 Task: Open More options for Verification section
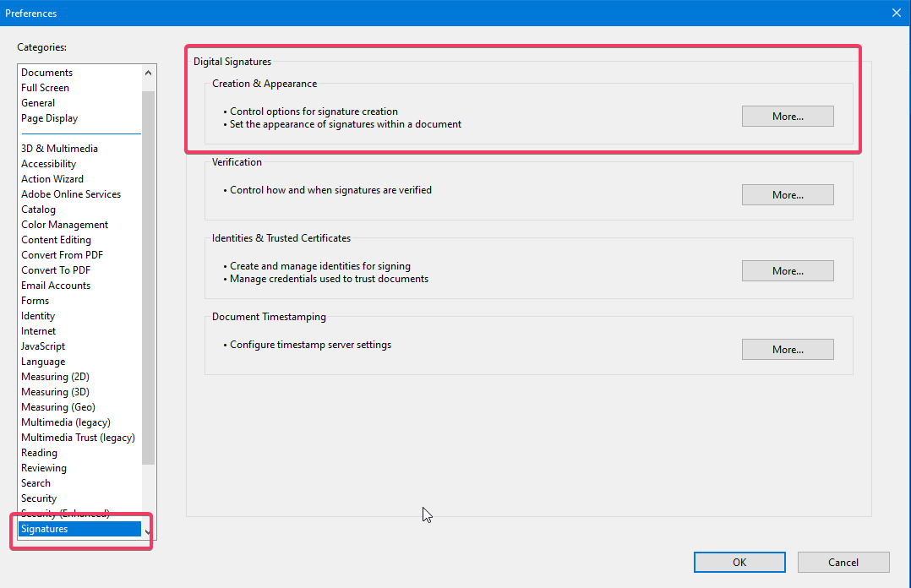click(788, 195)
